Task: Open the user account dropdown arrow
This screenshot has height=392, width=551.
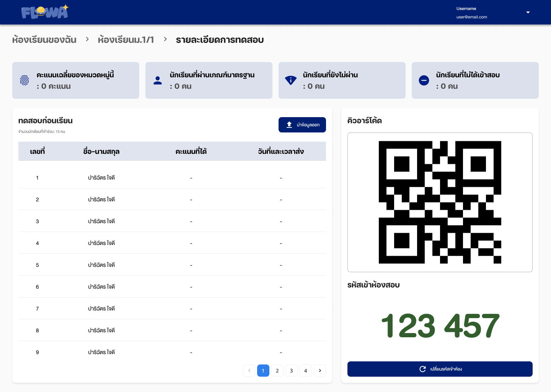Action: pyautogui.click(x=528, y=12)
